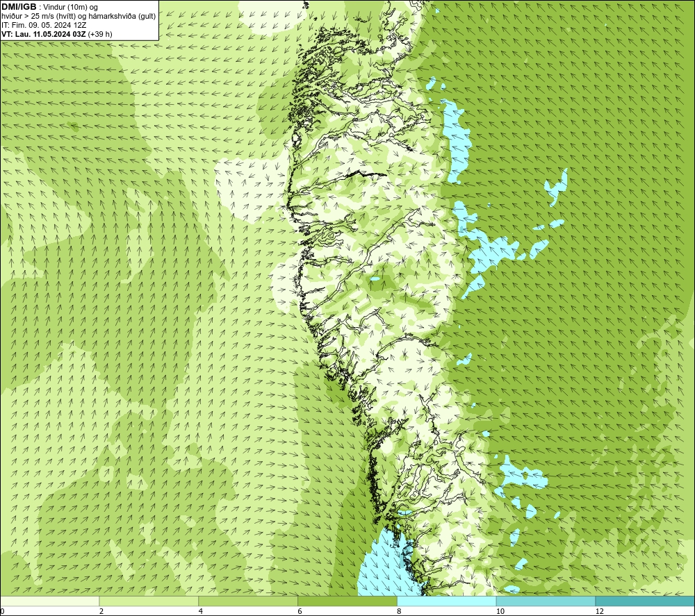Click the scale label "8"
This screenshot has width=695, height=616.
point(400,611)
